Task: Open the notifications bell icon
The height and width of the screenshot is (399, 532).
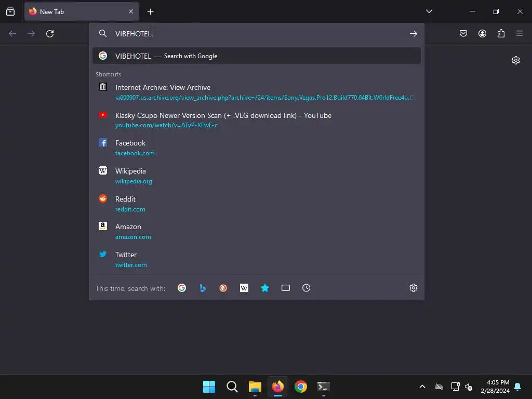Action: click(x=518, y=387)
